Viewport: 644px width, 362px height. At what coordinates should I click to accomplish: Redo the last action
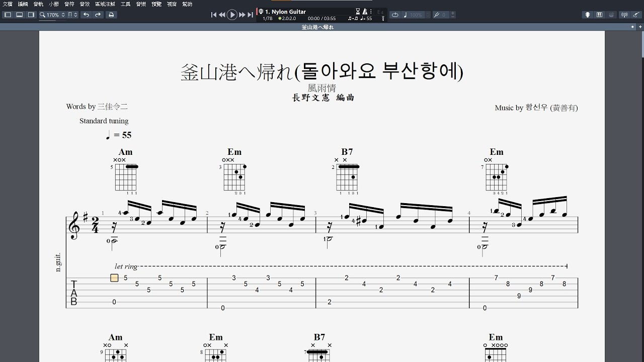pyautogui.click(x=98, y=15)
